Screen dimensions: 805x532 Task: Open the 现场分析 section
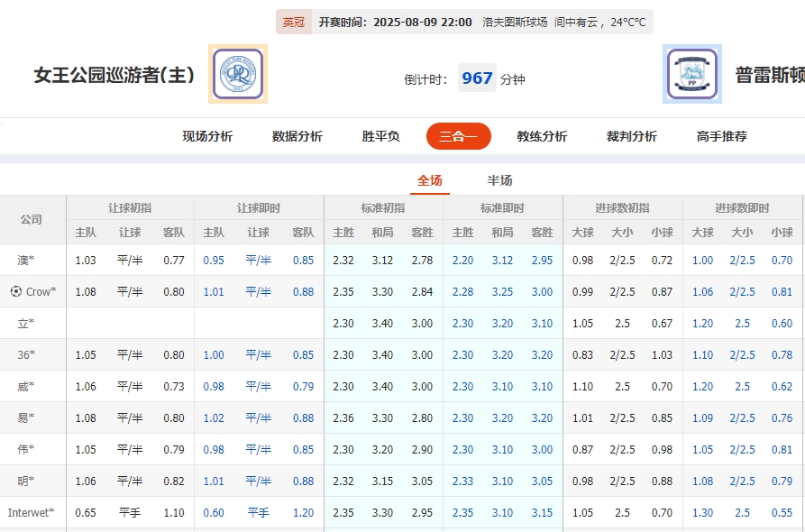[x=206, y=135]
